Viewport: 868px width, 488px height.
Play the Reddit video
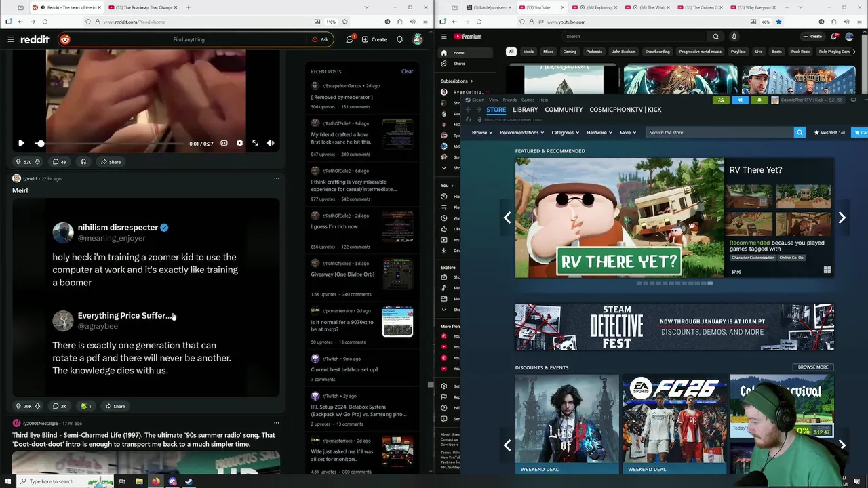(21, 143)
